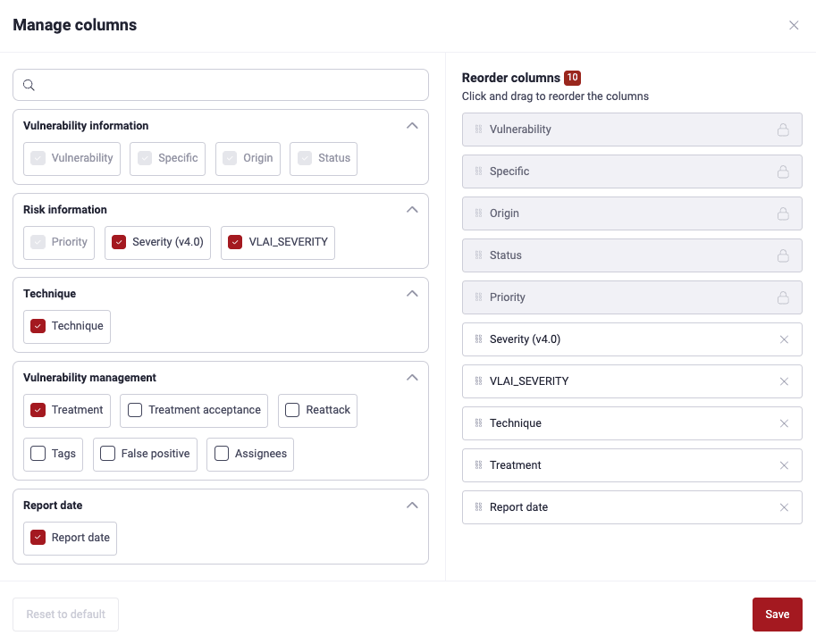The height and width of the screenshot is (644, 816).
Task: Grab the drag handle for Severity (v4.0) row
Action: pyautogui.click(x=478, y=339)
